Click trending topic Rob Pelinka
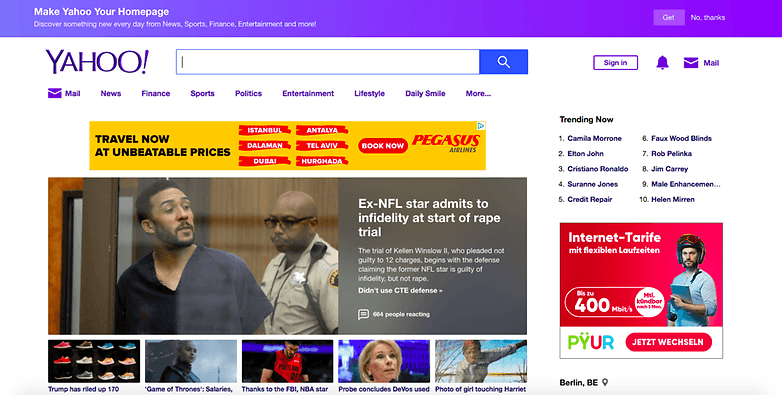This screenshot has width=782, height=395. (671, 154)
